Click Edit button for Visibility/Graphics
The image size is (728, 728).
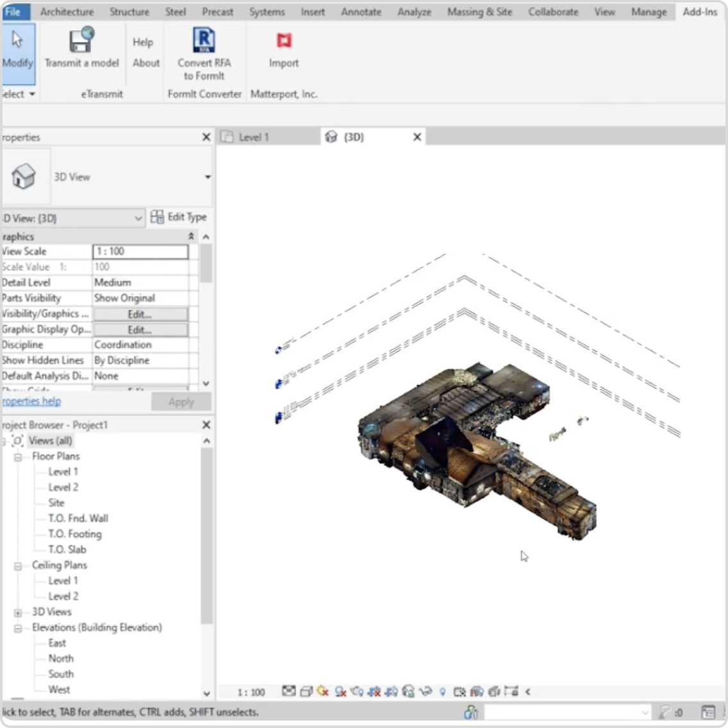141,313
